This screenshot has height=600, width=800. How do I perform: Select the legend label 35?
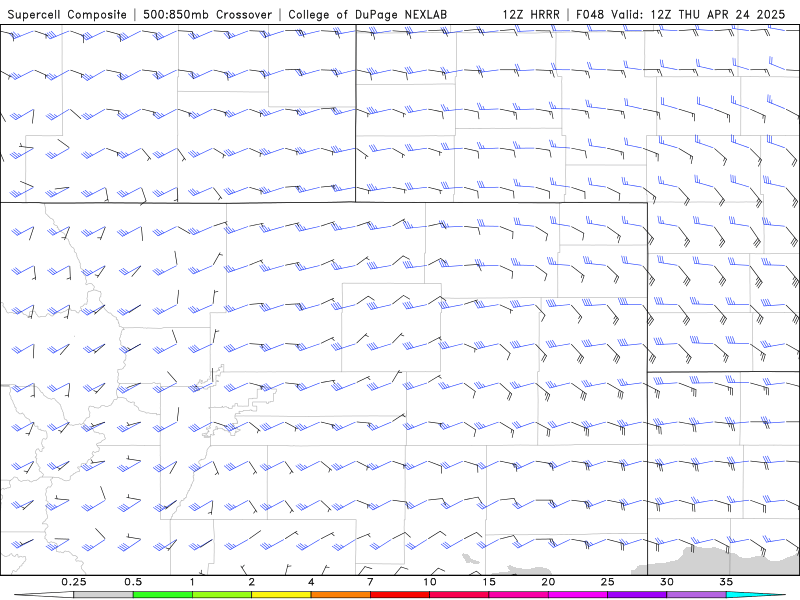pyautogui.click(x=726, y=582)
